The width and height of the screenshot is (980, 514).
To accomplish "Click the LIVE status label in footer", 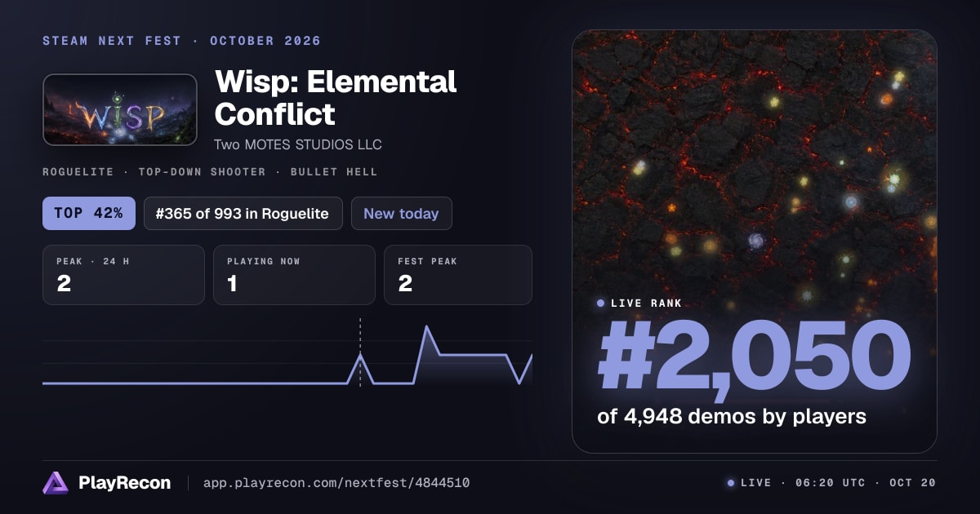I will pos(755,483).
